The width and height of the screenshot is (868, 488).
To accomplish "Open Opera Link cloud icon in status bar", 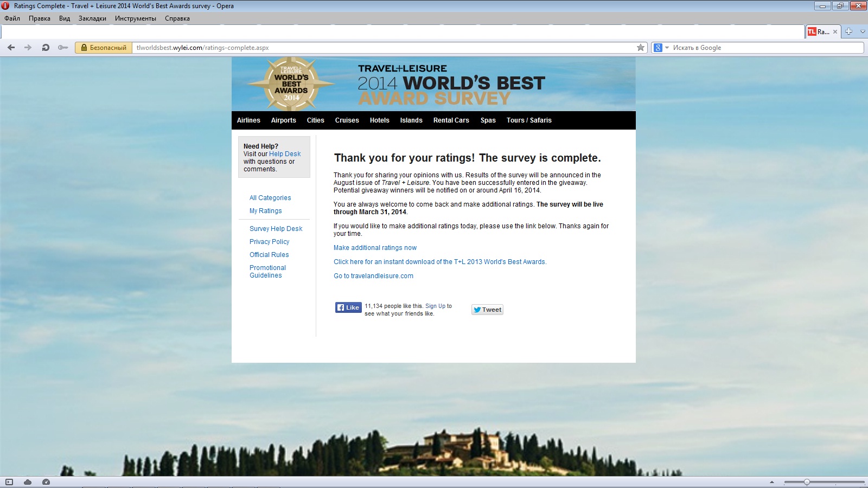I will 28,482.
